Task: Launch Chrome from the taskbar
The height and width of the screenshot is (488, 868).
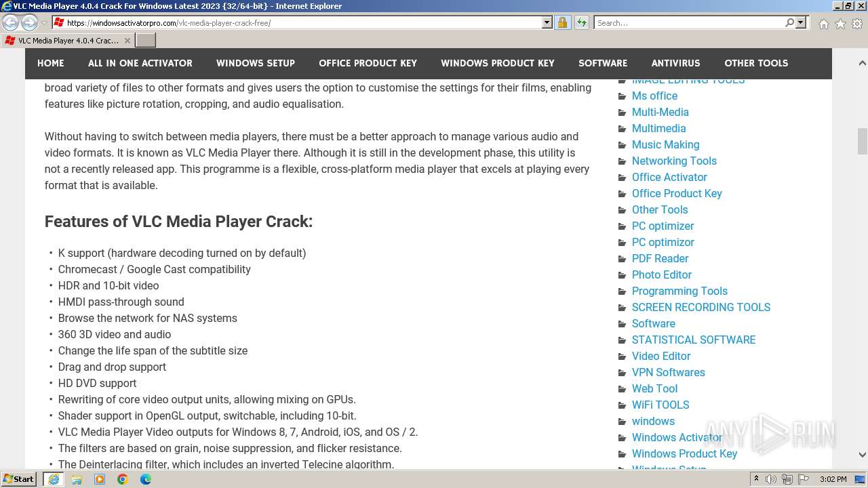Action: (x=123, y=479)
